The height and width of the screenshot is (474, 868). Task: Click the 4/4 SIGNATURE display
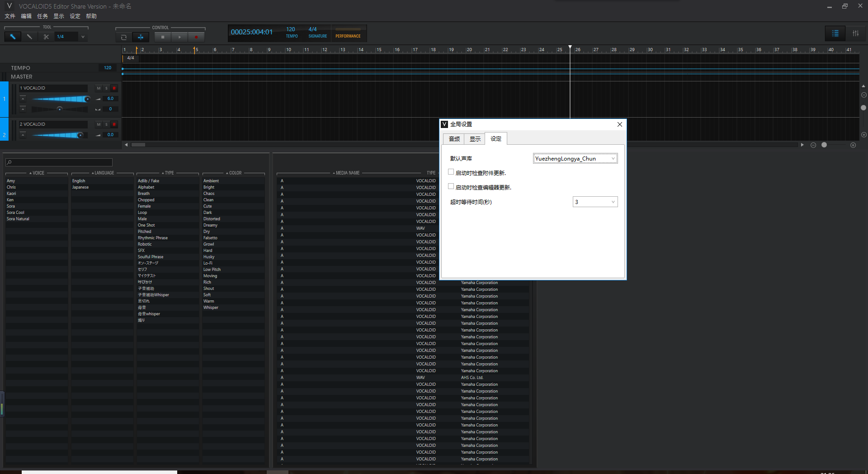coord(317,33)
